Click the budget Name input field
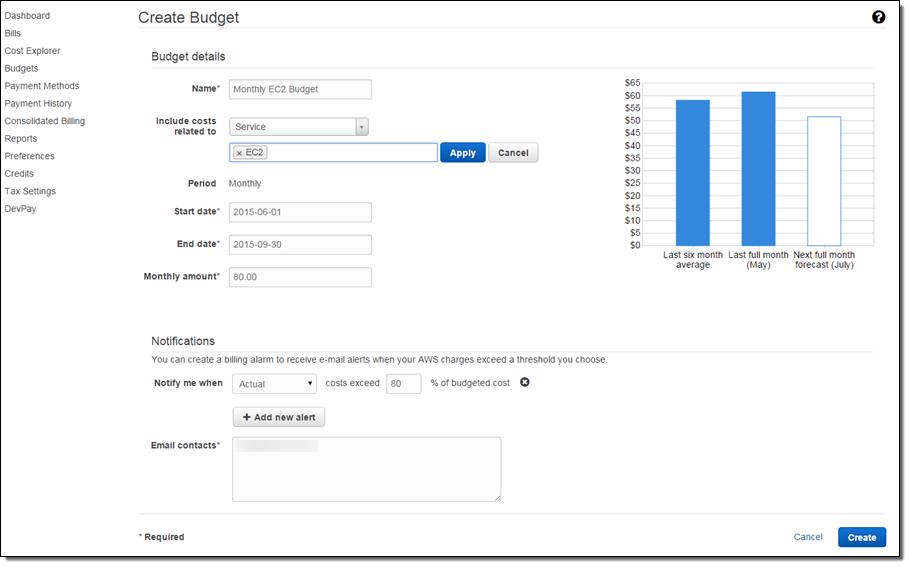The height and width of the screenshot is (567, 910). pyautogui.click(x=300, y=89)
